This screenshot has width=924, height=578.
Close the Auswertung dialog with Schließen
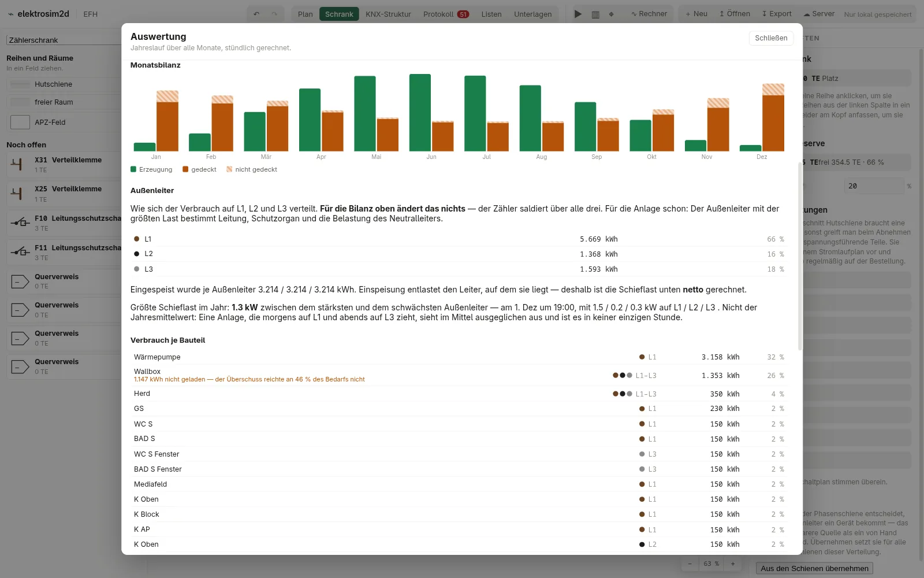point(771,38)
